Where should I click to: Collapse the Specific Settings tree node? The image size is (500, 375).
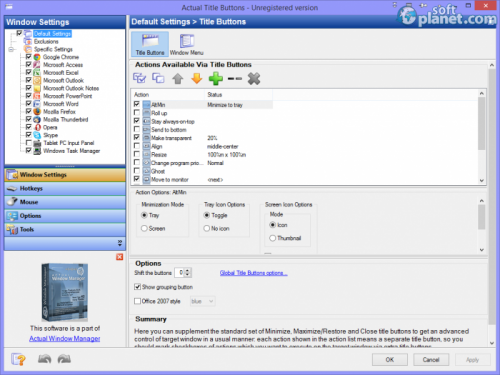point(11,49)
